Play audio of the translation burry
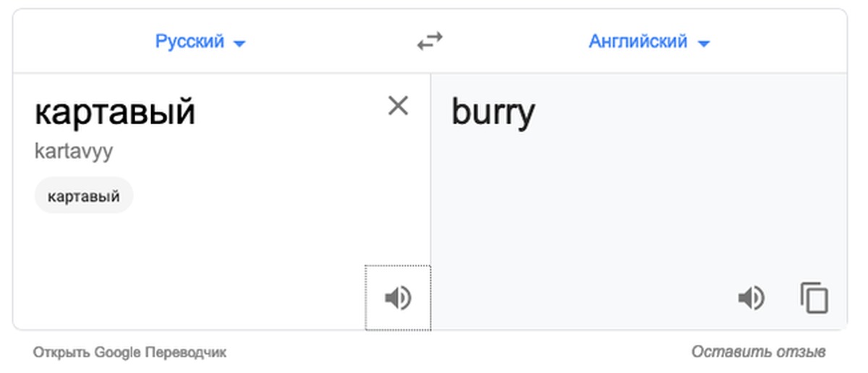868x373 pixels. pos(752,298)
